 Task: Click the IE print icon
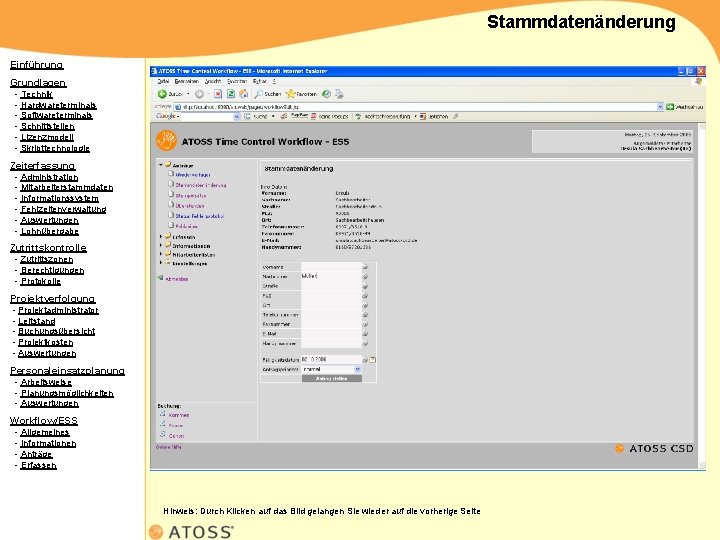click(339, 94)
